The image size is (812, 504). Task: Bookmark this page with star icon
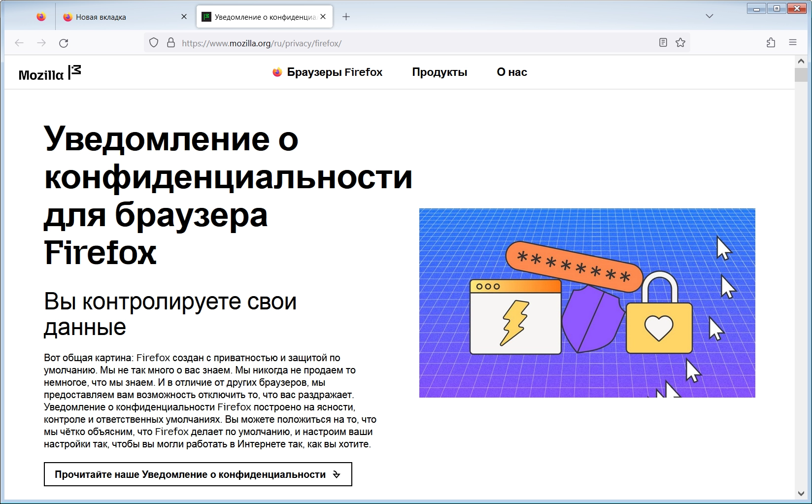click(680, 43)
